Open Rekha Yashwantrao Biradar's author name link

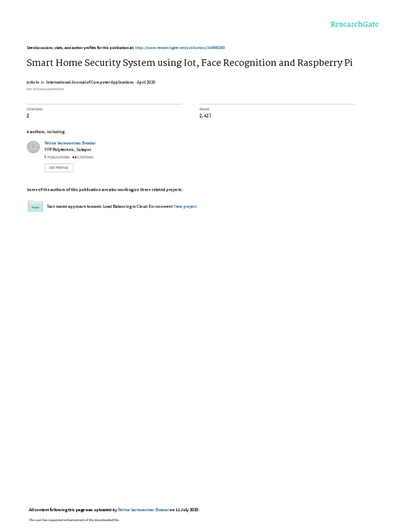(x=70, y=143)
